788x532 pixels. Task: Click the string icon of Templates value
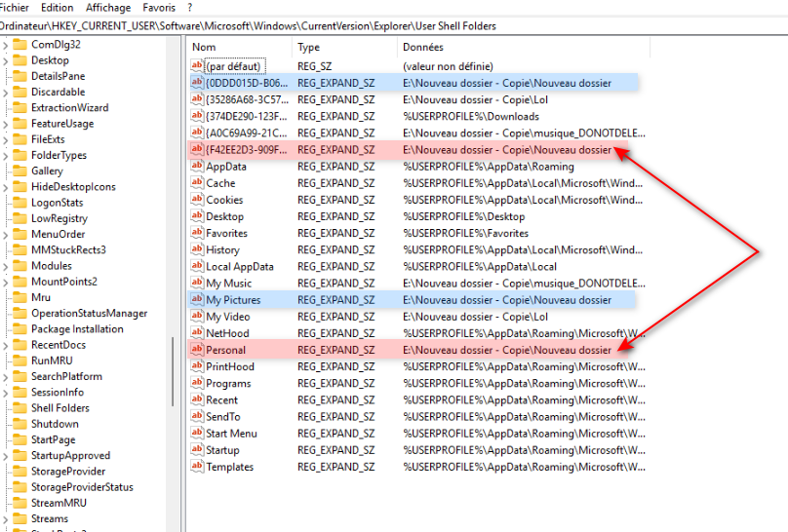197,467
